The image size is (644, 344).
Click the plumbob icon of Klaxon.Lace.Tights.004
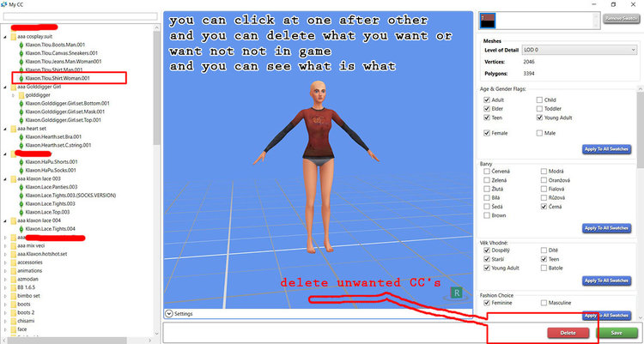(21, 229)
